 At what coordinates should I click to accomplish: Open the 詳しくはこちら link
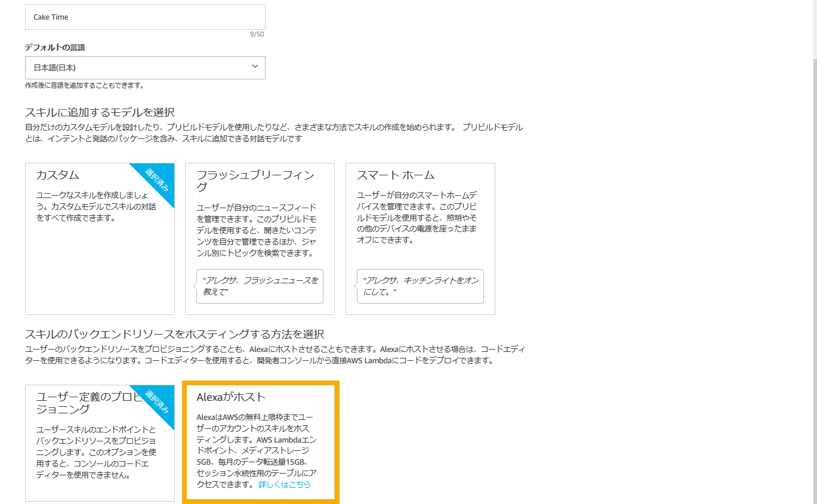(x=285, y=484)
